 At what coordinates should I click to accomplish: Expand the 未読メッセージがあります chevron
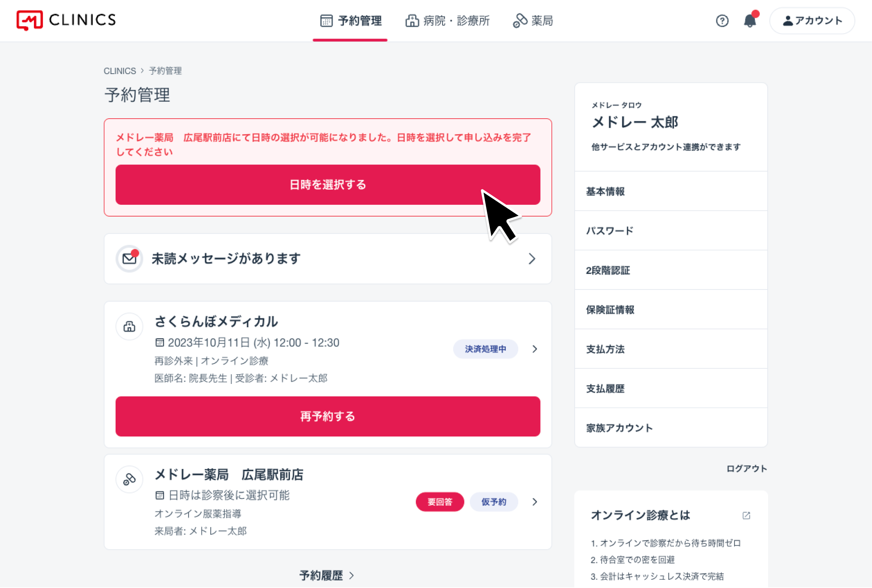532,259
